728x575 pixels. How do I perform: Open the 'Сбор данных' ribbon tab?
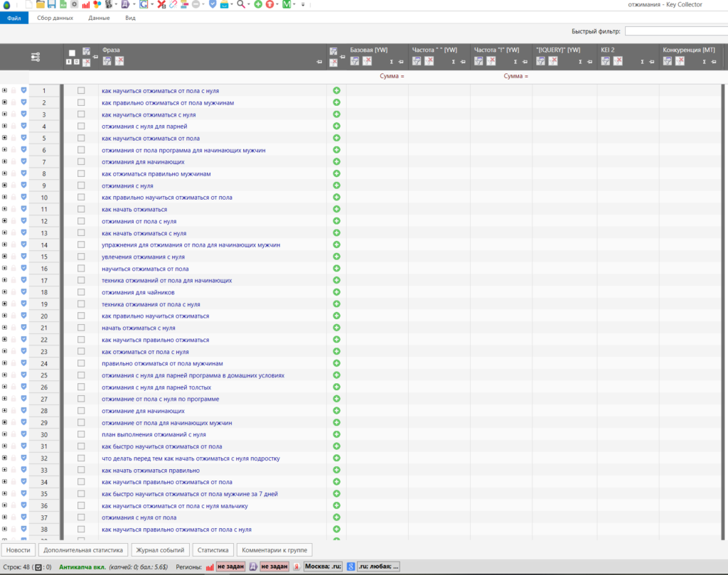[x=55, y=17]
